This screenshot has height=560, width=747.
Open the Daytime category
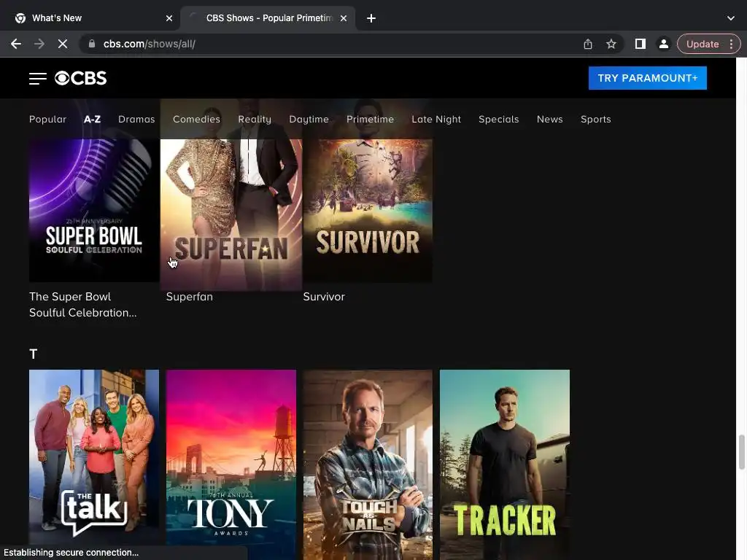coord(309,119)
